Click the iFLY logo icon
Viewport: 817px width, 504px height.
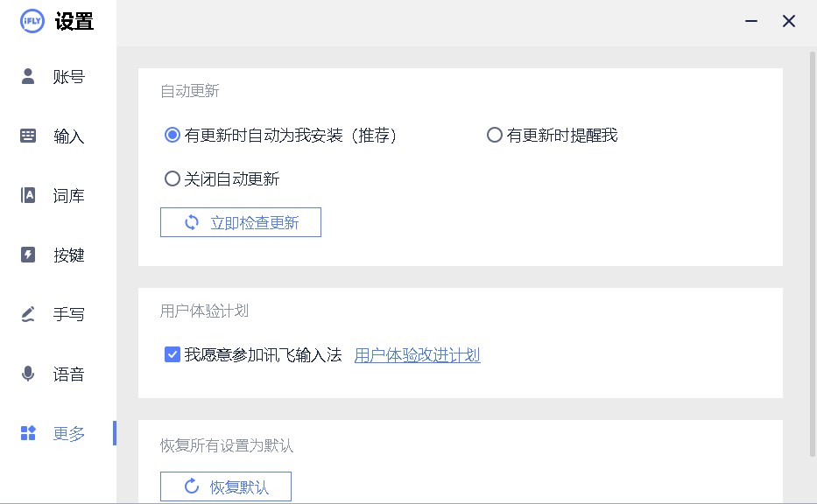click(31, 20)
